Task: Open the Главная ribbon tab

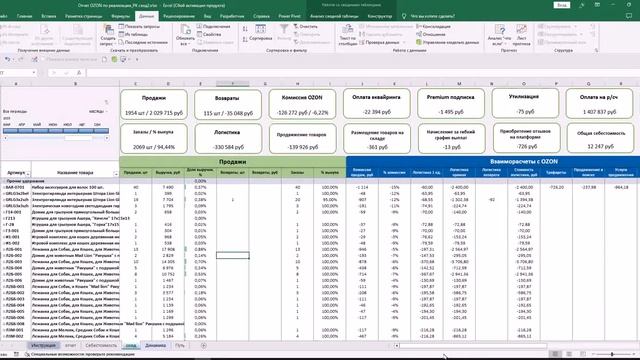Action: (24, 16)
